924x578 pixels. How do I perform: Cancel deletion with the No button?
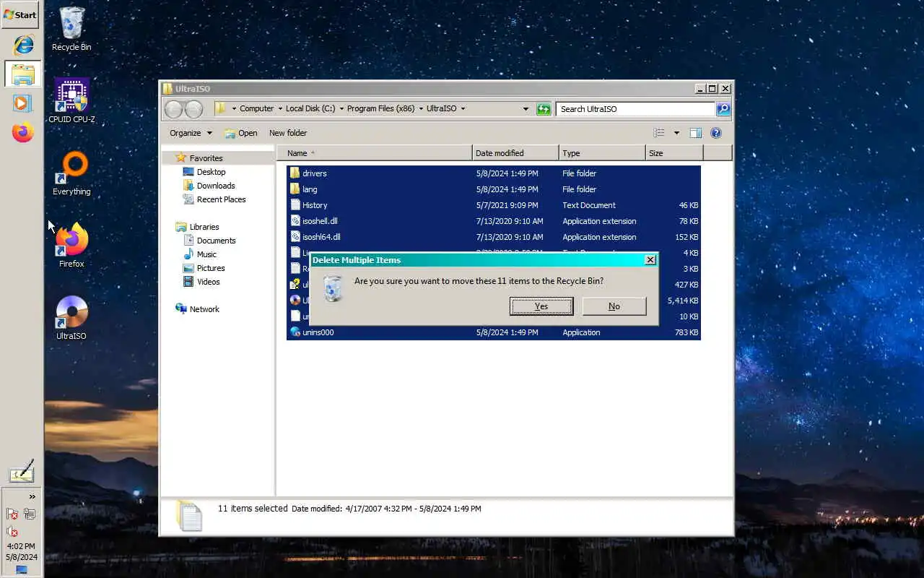point(614,306)
